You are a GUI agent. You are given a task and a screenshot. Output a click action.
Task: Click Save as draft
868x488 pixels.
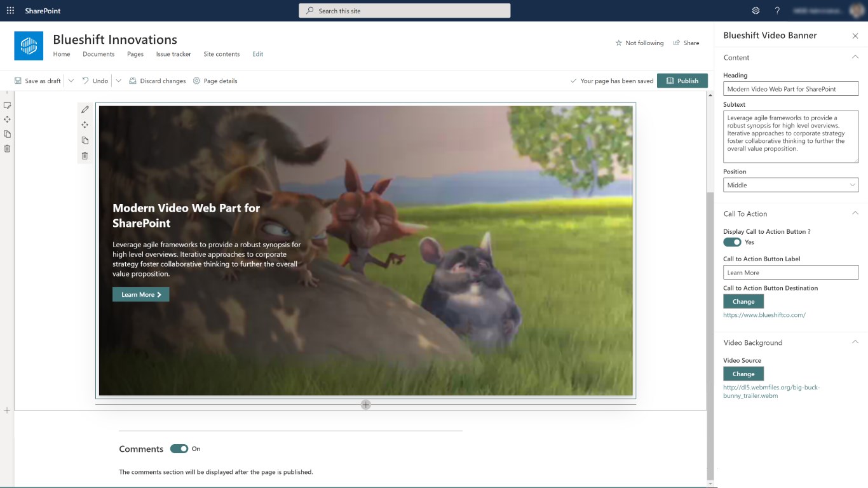[x=37, y=81]
